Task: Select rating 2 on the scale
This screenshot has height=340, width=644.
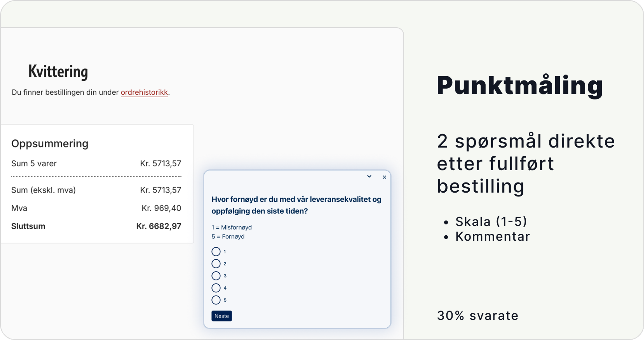Action: (216, 264)
